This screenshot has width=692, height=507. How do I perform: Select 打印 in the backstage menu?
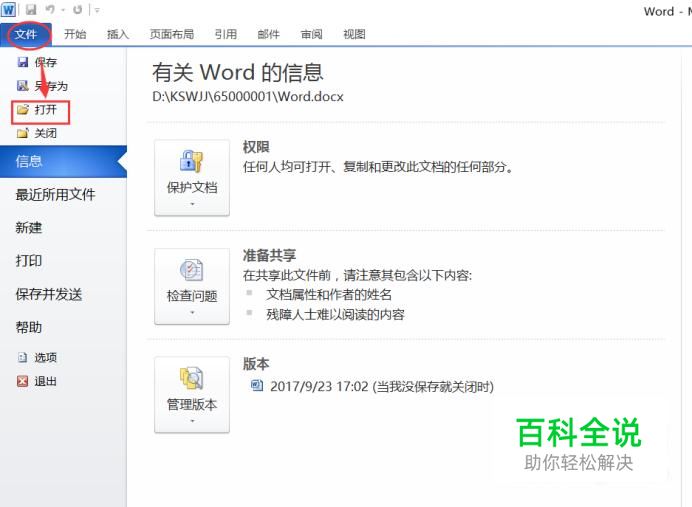coord(29,261)
